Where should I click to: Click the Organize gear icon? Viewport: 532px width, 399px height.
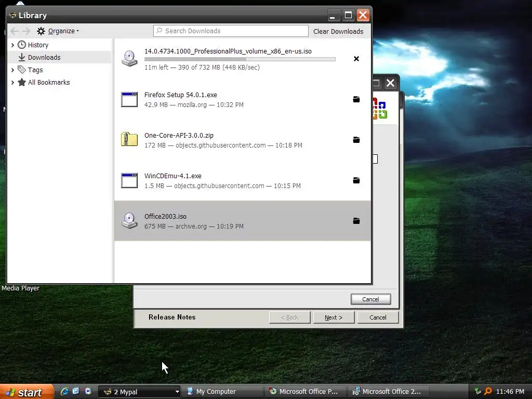tap(41, 31)
